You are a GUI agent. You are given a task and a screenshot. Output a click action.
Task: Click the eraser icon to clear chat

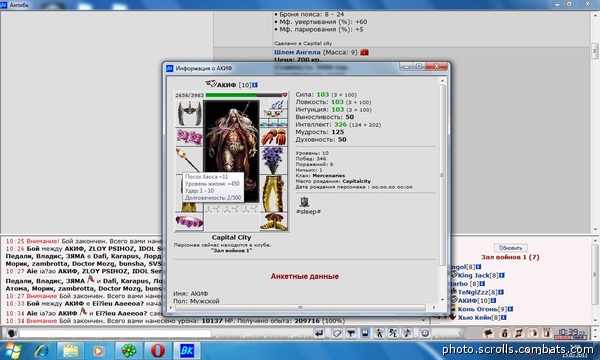point(337,333)
